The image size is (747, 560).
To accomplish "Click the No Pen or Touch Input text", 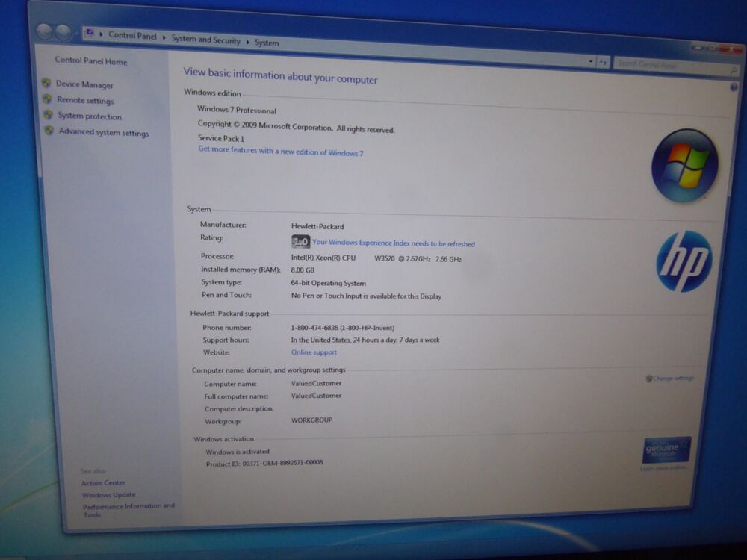I will point(366,296).
